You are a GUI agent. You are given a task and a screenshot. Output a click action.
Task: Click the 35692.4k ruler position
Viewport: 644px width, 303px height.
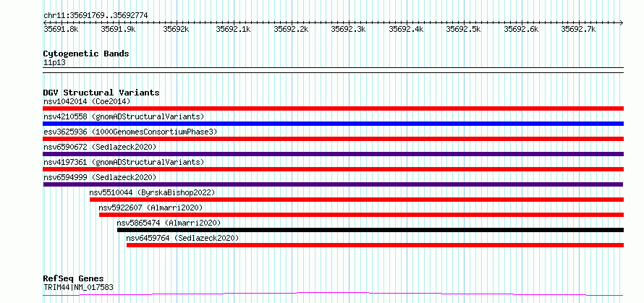pos(406,29)
